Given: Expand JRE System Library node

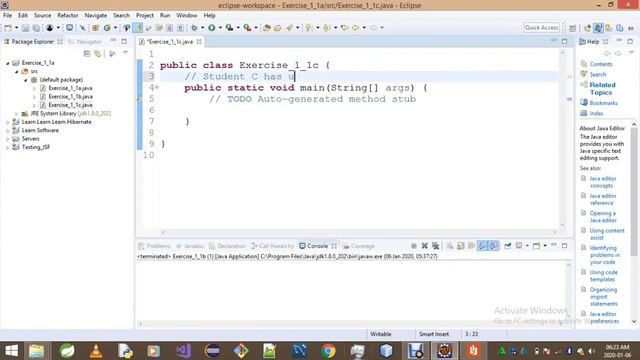Looking at the screenshot, I should point(16,113).
